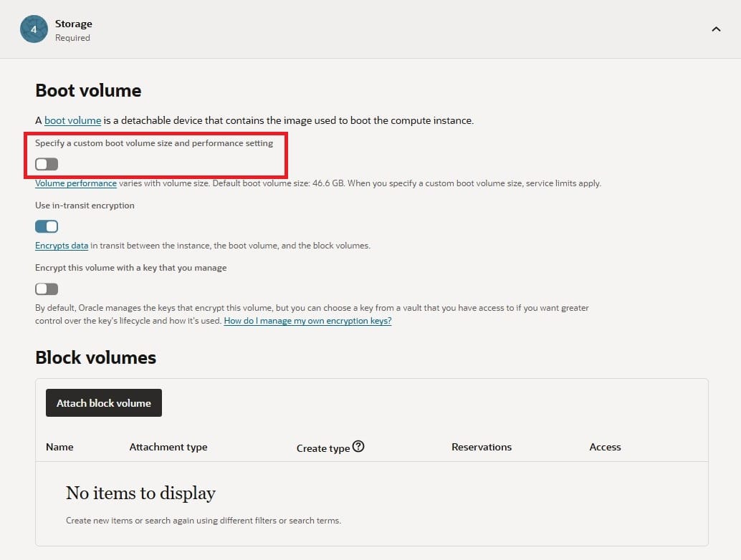Open the boot volume link
Screen dimensions: 741x560
click(72, 120)
